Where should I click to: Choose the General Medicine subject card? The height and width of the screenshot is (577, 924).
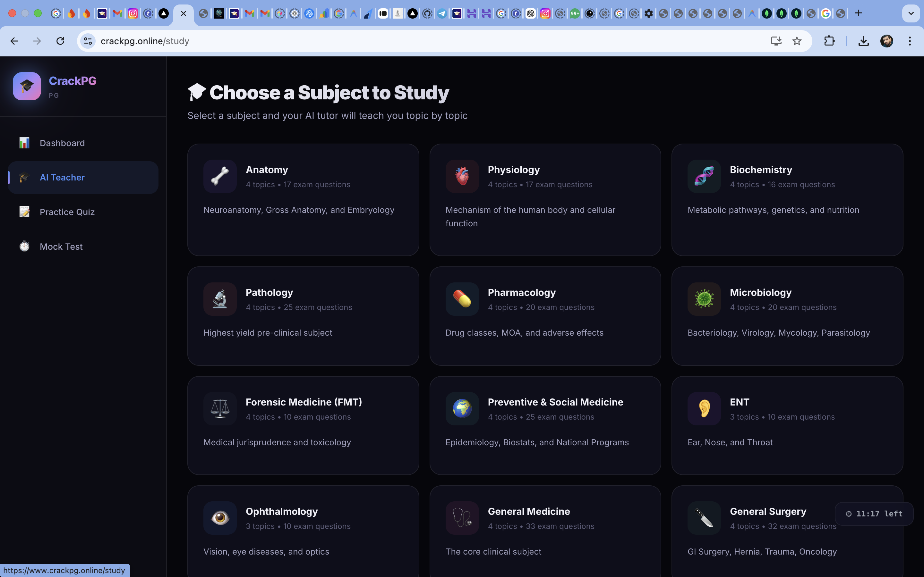point(545,531)
